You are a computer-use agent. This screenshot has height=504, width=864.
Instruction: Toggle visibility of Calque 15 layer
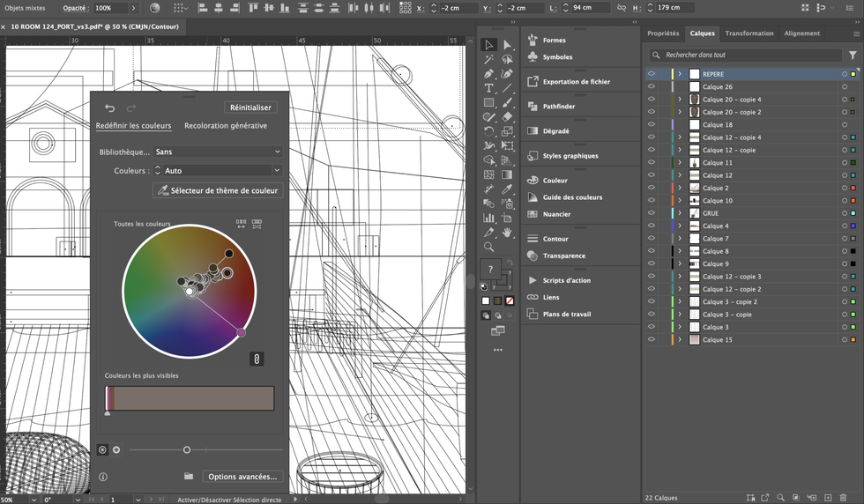[652, 340]
